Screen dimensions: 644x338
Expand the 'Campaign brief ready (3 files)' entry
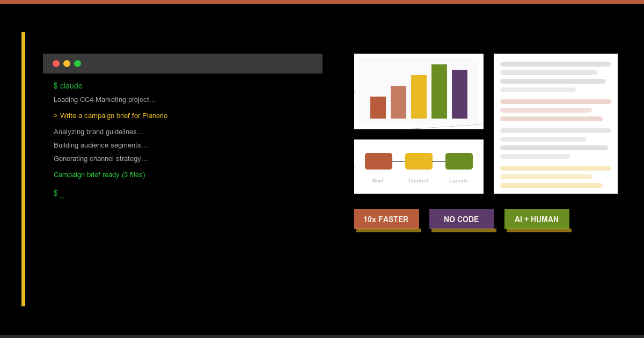(x=99, y=174)
